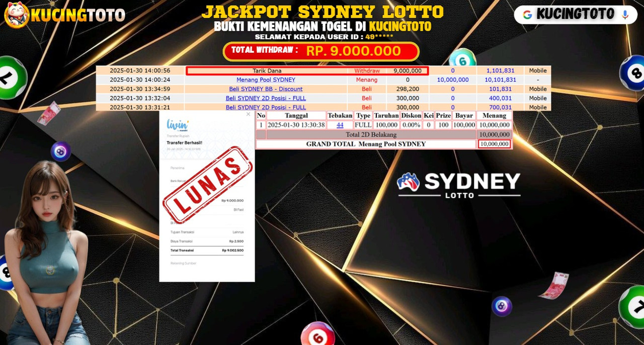The width and height of the screenshot is (644, 345).
Task: Click bet date 2025-01-30 13:30:38
Action: tap(296, 125)
